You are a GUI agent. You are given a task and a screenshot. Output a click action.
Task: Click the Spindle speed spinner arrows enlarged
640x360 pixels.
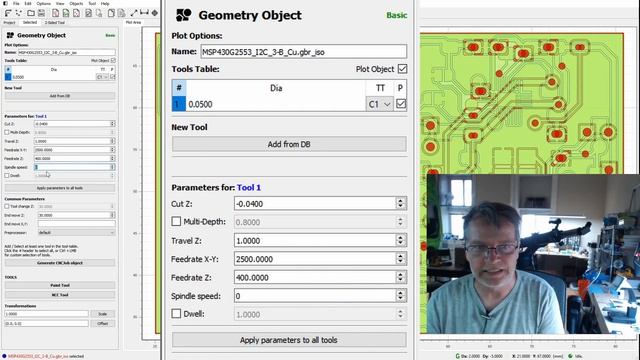[x=400, y=295]
